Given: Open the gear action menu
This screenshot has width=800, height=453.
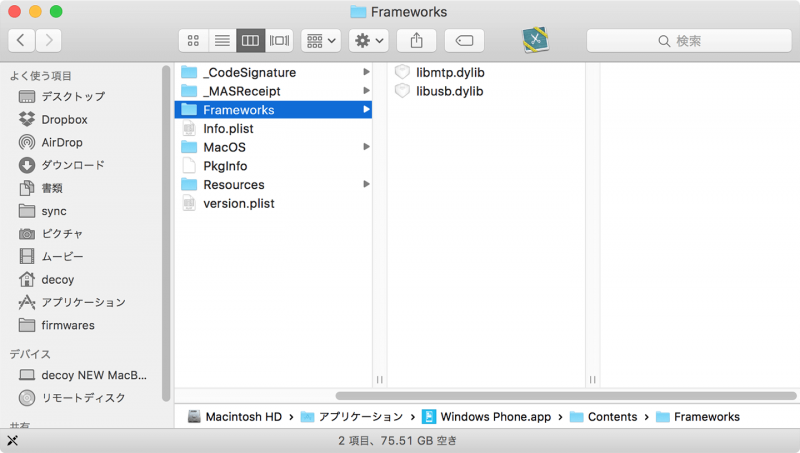Looking at the screenshot, I should point(369,40).
